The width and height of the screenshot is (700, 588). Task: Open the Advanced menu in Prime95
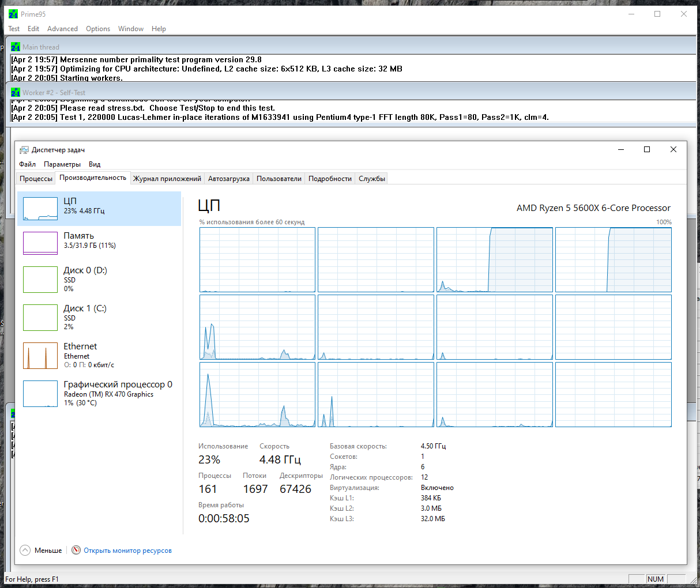(62, 29)
